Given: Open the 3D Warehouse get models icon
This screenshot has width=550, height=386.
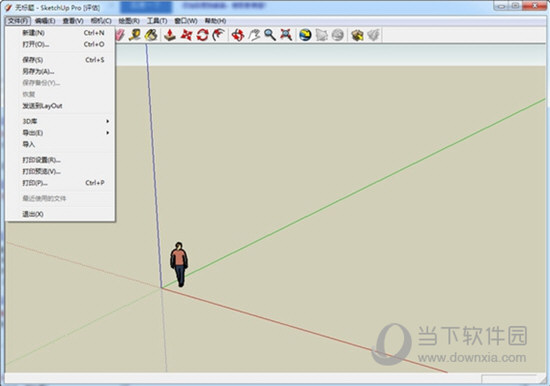Looking at the screenshot, I should (357, 35).
